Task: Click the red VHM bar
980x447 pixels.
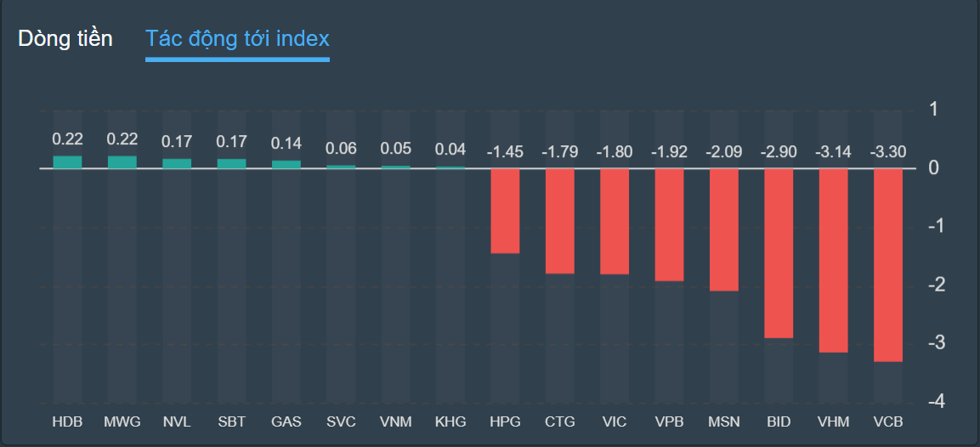Action: (834, 260)
